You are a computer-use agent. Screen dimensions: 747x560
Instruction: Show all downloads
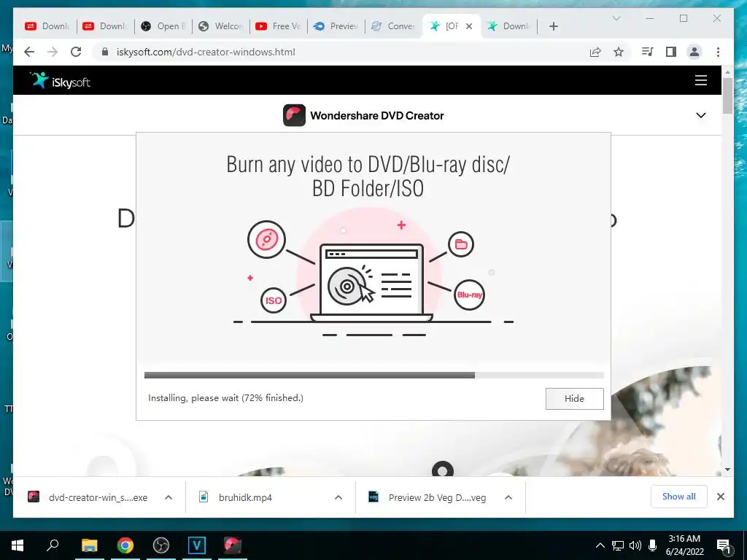coord(679,497)
